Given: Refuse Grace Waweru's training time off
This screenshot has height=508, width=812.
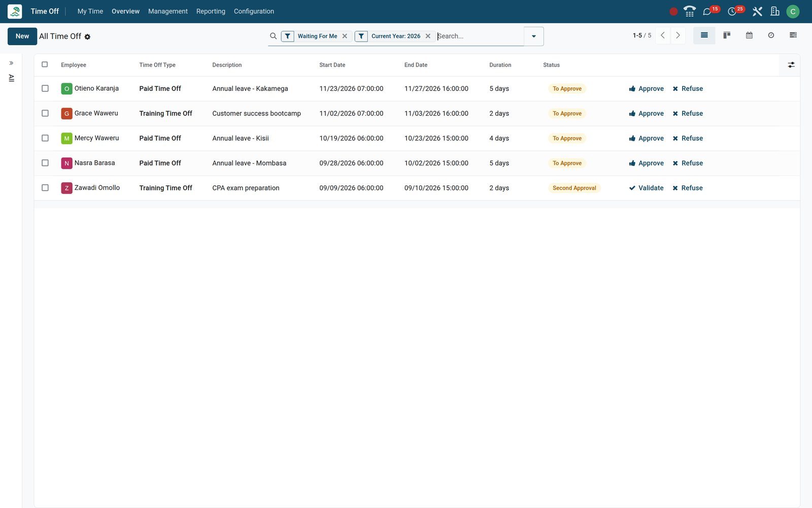Looking at the screenshot, I should [x=688, y=113].
